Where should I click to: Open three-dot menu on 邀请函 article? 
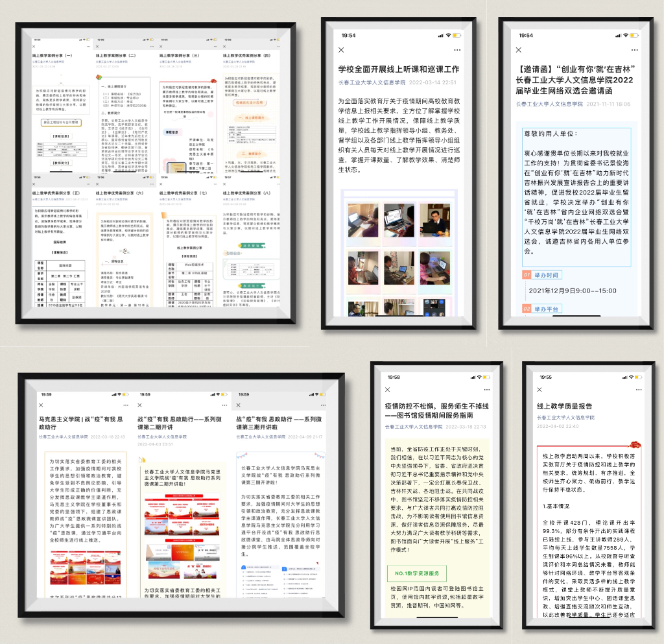click(x=635, y=50)
